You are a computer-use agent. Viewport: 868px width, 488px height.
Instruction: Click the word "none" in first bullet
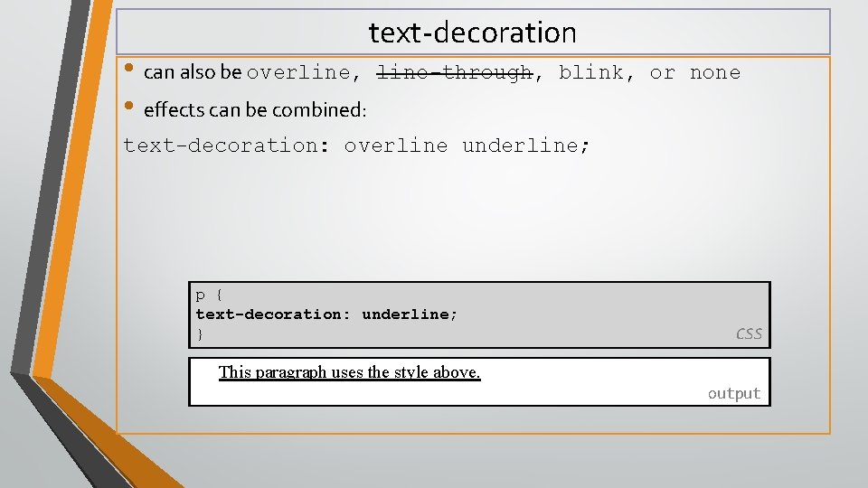coord(714,72)
